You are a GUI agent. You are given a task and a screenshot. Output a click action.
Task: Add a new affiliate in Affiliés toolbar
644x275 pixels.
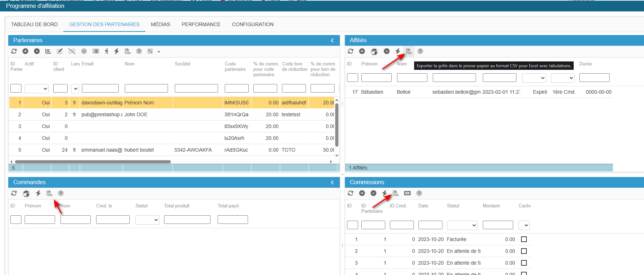click(362, 51)
